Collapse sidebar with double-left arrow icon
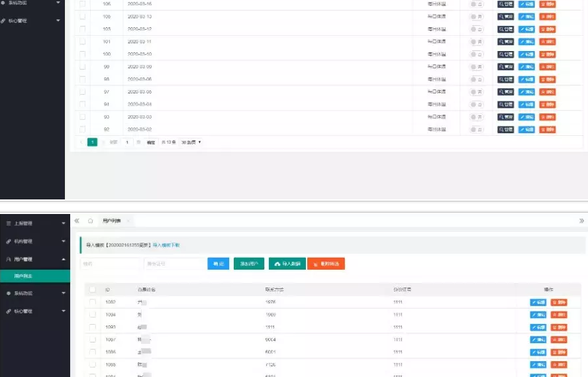 tap(77, 221)
